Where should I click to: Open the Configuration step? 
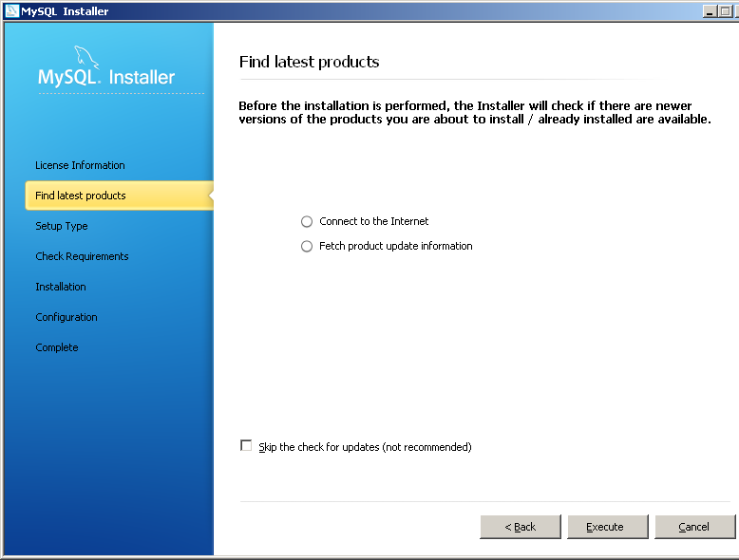point(66,317)
